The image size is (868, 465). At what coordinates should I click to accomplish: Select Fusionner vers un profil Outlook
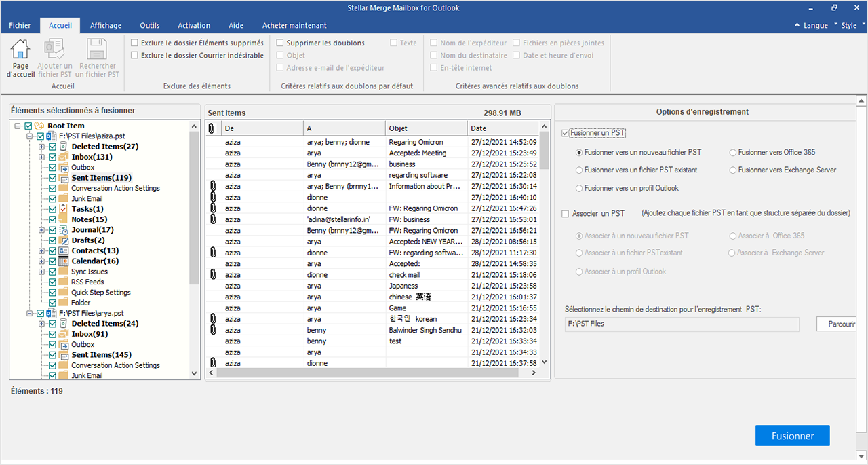click(x=579, y=188)
